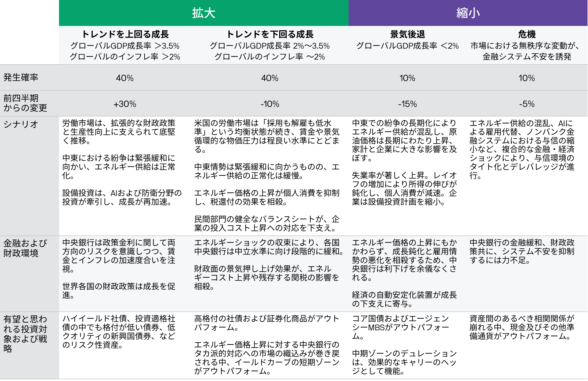Click paragraph starting エネルギー価格上昇に対する中央銀行の
This screenshot has height=381, width=588.
click(267, 358)
